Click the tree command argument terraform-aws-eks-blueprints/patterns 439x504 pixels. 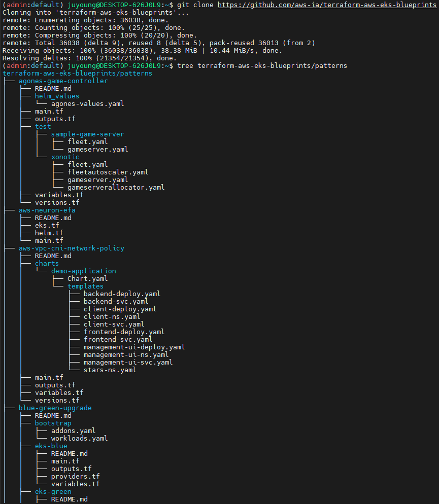[x=272, y=65]
